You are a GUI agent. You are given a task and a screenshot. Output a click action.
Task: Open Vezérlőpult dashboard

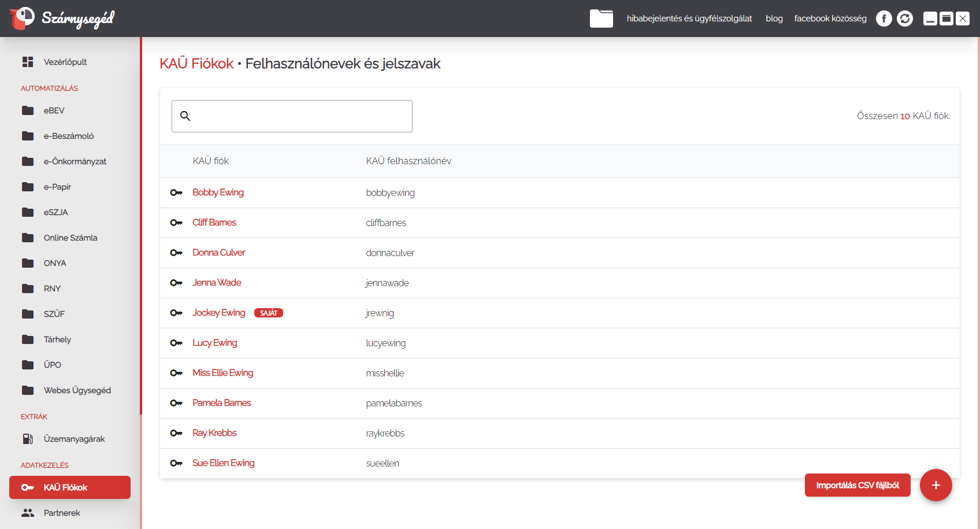pyautogui.click(x=65, y=62)
